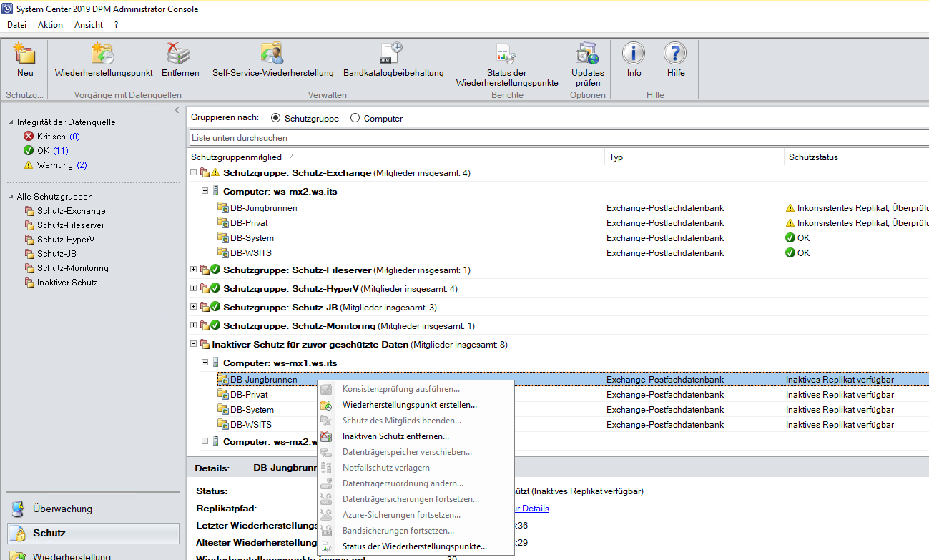This screenshot has height=560, width=929.
Task: Expand the Schutz-Monitoring protection group
Action: tap(194, 325)
